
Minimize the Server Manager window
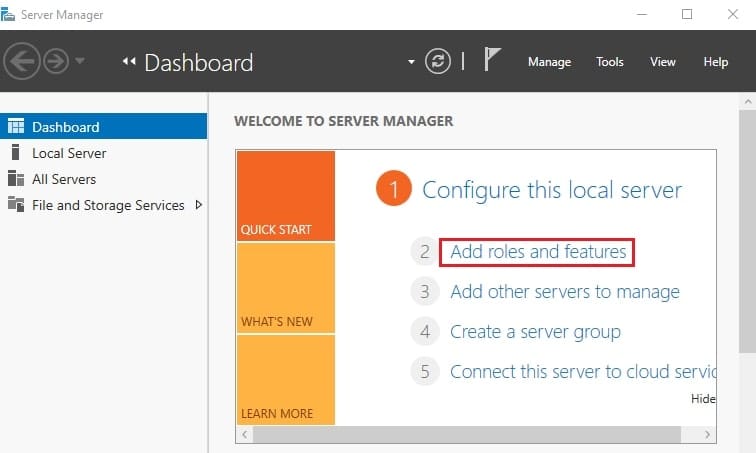pyautogui.click(x=642, y=14)
